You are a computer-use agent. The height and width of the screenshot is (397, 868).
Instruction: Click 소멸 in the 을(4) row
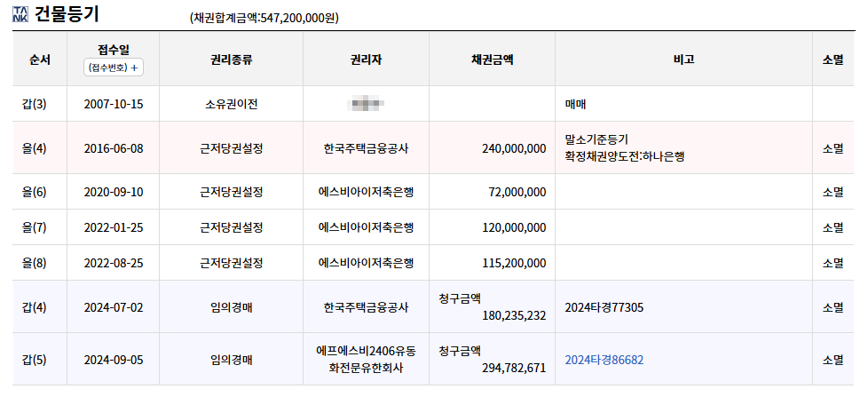click(833, 148)
